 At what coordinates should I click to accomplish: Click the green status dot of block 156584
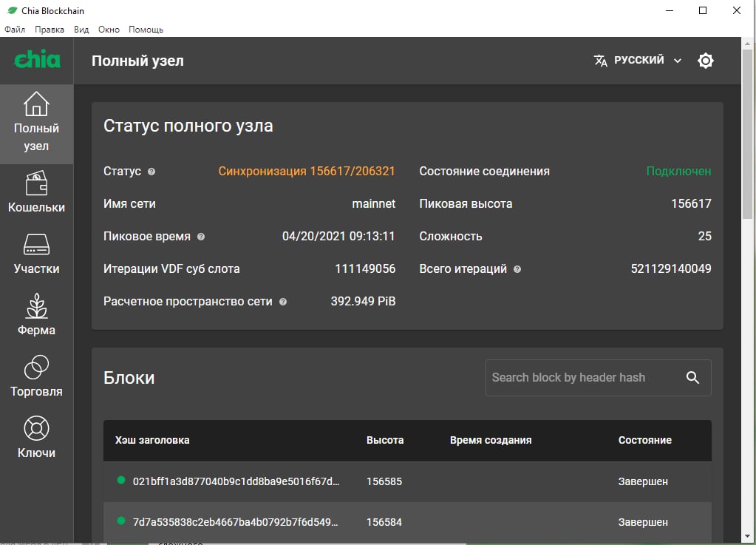click(121, 521)
